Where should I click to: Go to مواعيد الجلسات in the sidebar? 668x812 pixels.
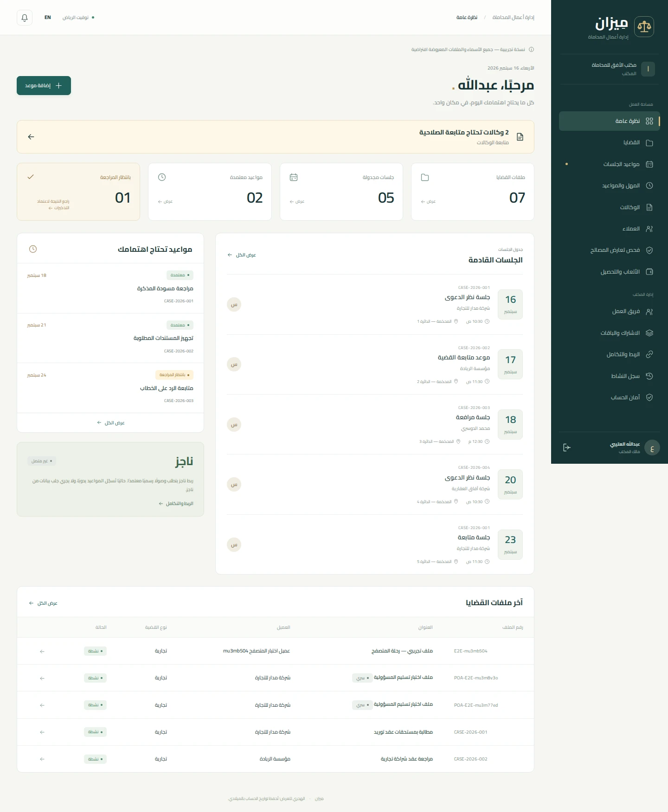pyautogui.click(x=609, y=164)
